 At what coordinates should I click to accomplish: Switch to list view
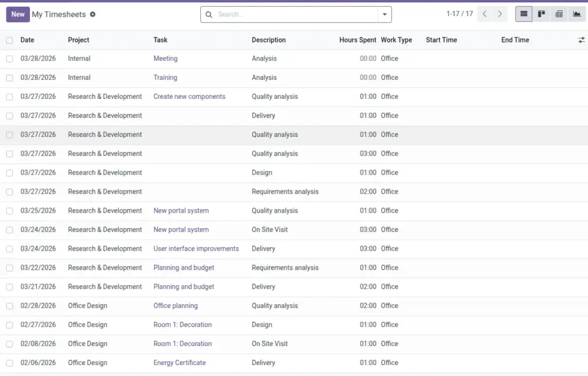coord(524,14)
